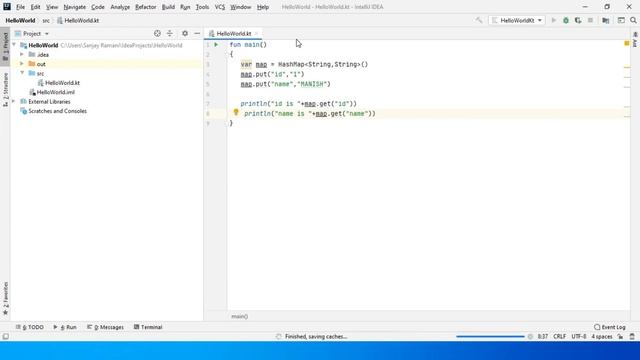Click the locate/scroll from source target icon
Screen dimensions: 640x360
[157, 33]
